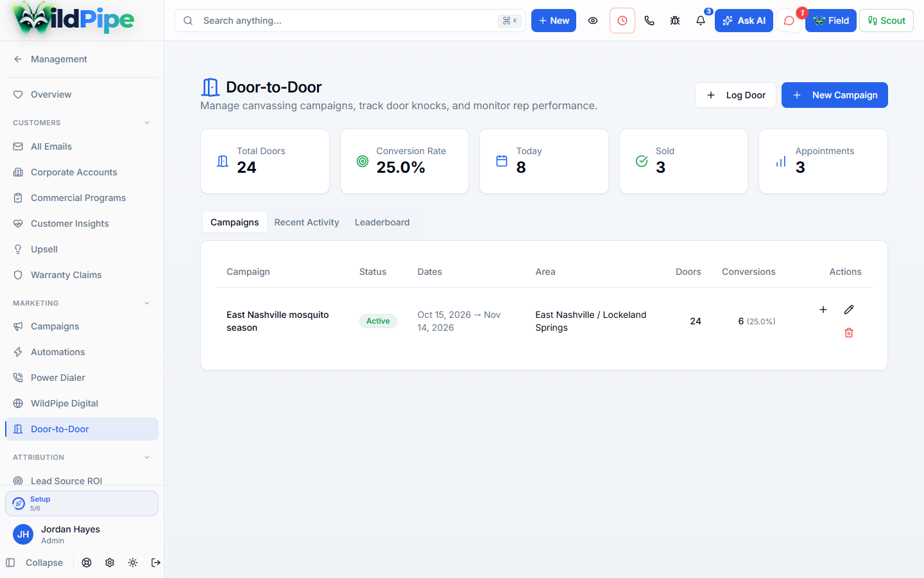Image resolution: width=924 pixels, height=578 pixels.
Task: Open Warranty Claims from sidebar
Action: pos(81,275)
